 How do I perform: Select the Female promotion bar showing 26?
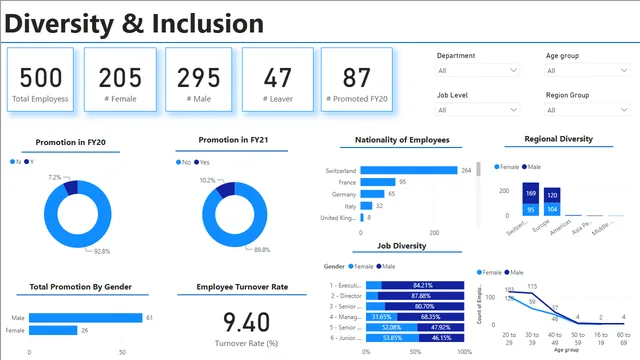(x=53, y=330)
